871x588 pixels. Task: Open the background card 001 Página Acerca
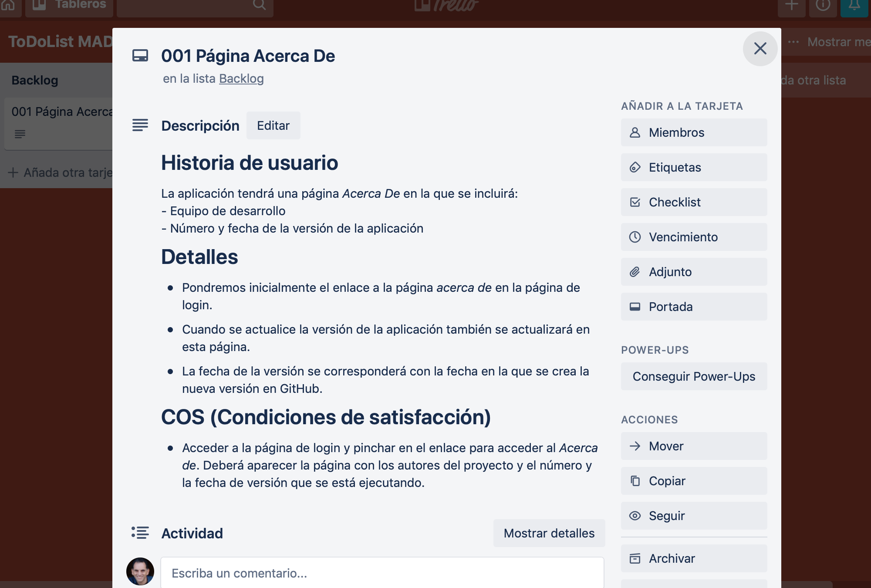pyautogui.click(x=58, y=124)
